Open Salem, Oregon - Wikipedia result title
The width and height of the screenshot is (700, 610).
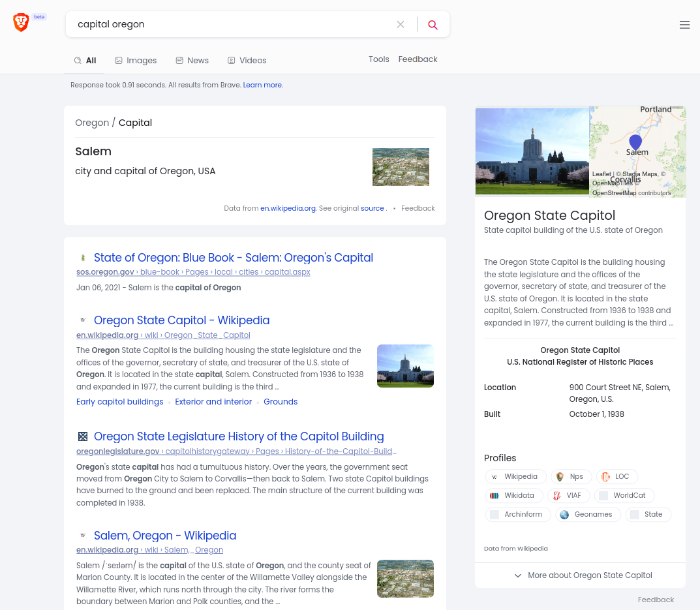point(165,536)
